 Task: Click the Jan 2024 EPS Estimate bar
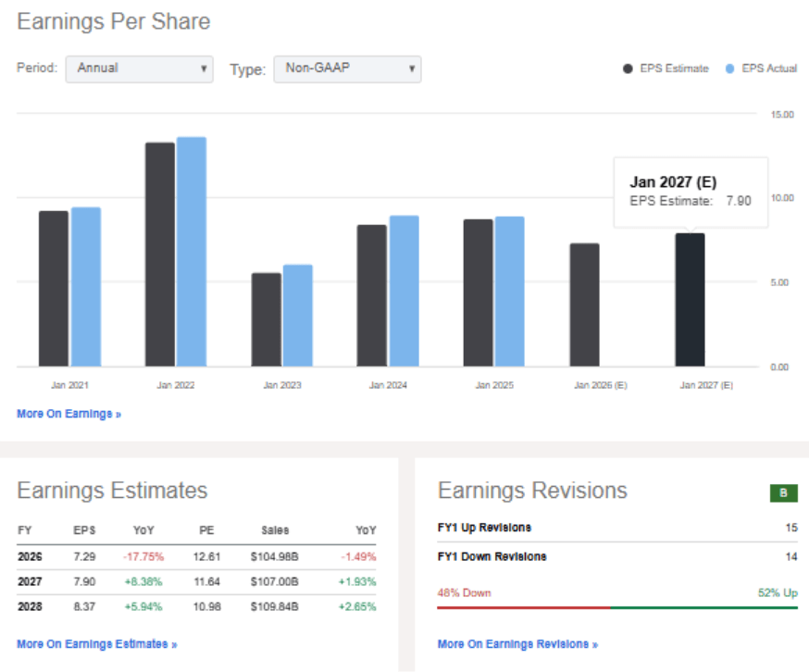tap(370, 296)
